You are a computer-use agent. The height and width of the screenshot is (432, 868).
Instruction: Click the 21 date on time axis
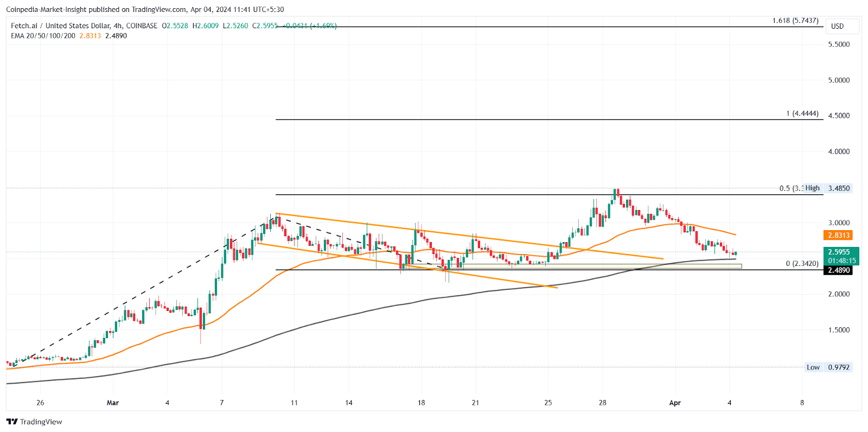coord(475,403)
